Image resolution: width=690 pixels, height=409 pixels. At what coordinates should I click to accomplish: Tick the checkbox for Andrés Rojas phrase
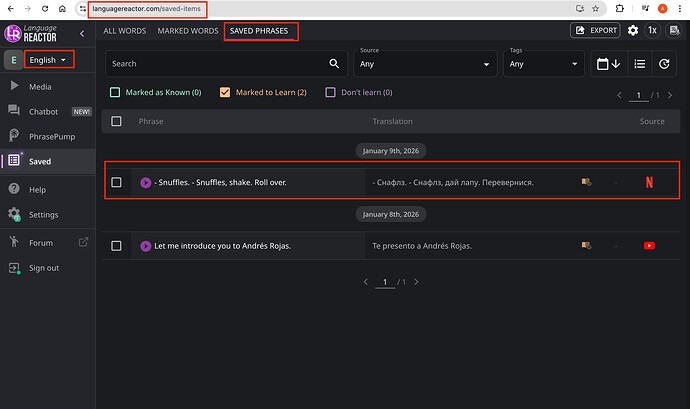[117, 246]
